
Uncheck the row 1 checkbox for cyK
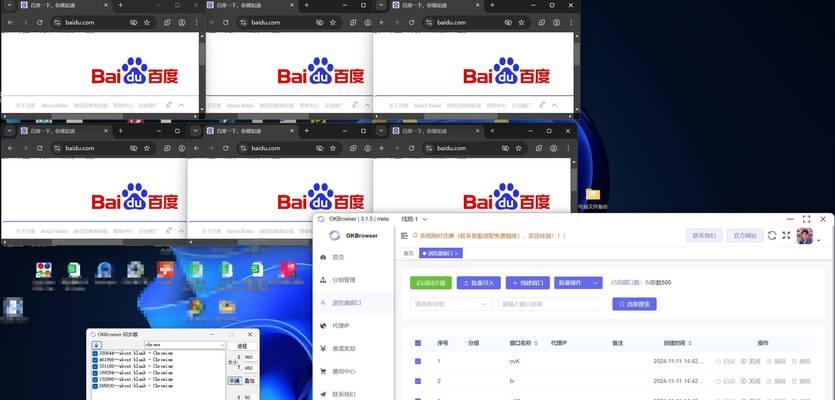tap(418, 361)
